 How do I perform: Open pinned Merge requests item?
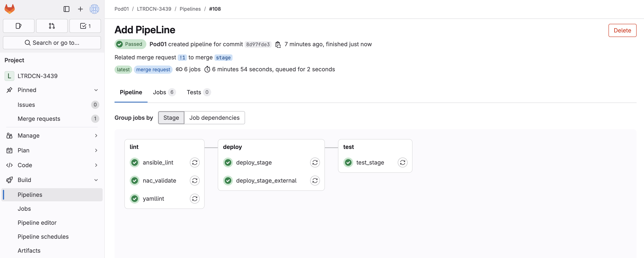tap(52, 119)
